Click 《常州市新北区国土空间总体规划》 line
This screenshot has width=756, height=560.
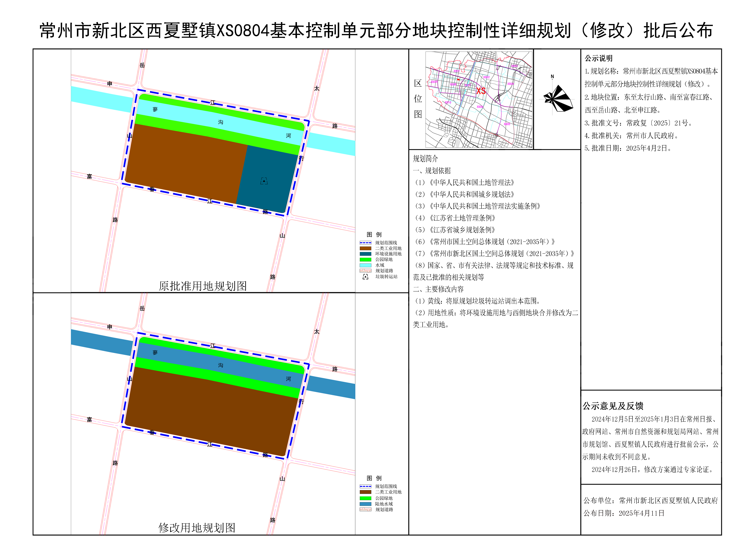click(494, 254)
